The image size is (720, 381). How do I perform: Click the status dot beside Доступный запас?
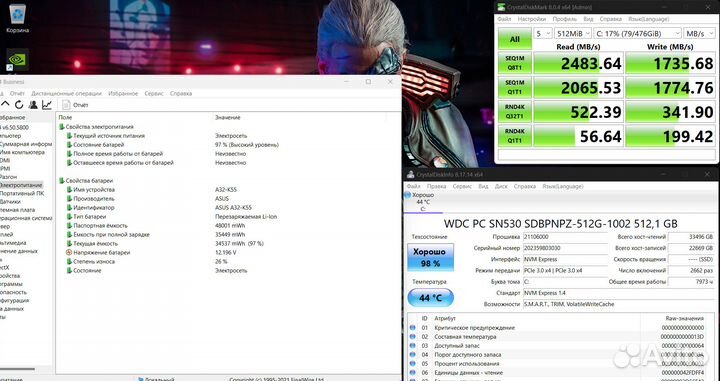tap(412, 346)
